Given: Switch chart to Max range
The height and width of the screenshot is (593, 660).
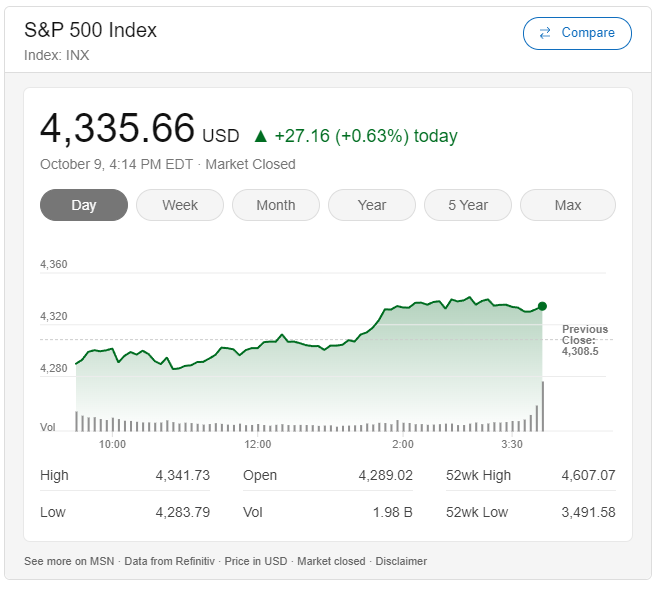Looking at the screenshot, I should 568,205.
